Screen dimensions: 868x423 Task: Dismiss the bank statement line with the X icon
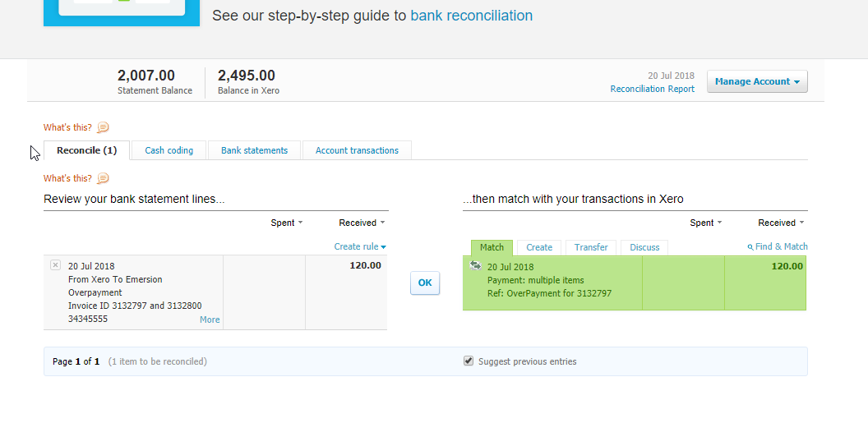pos(55,265)
